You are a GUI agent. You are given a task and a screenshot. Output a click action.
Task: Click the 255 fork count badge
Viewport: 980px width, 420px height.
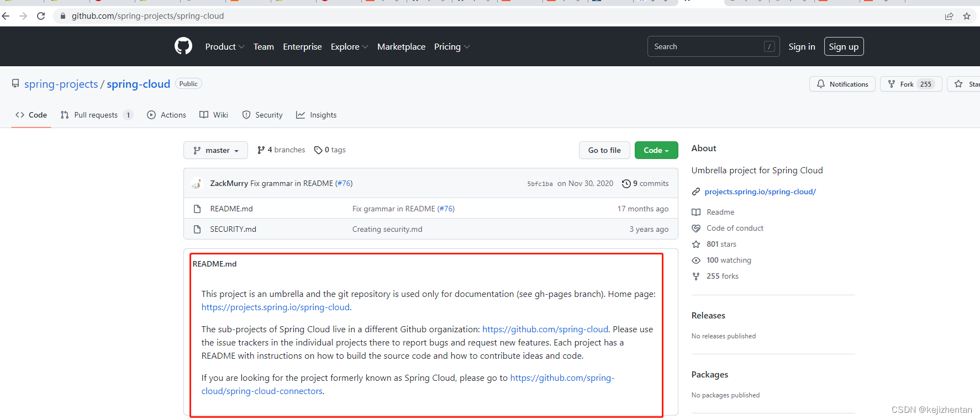(x=926, y=84)
